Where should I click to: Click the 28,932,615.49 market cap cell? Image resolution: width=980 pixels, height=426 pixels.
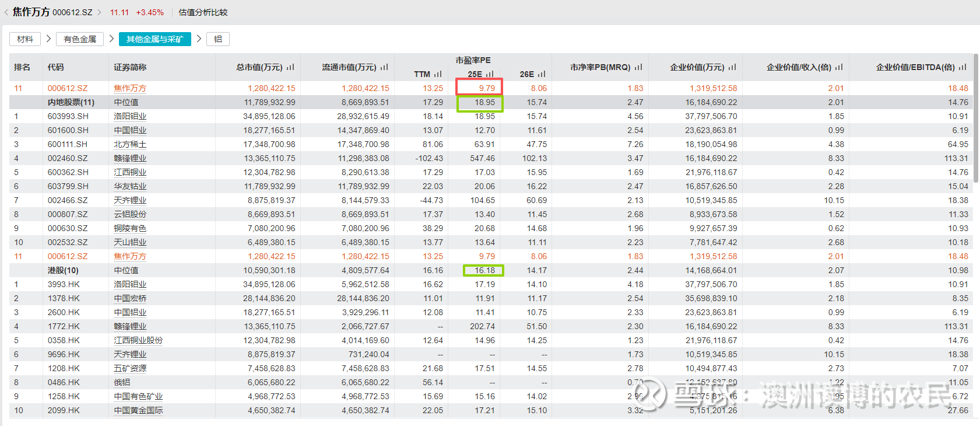click(363, 116)
